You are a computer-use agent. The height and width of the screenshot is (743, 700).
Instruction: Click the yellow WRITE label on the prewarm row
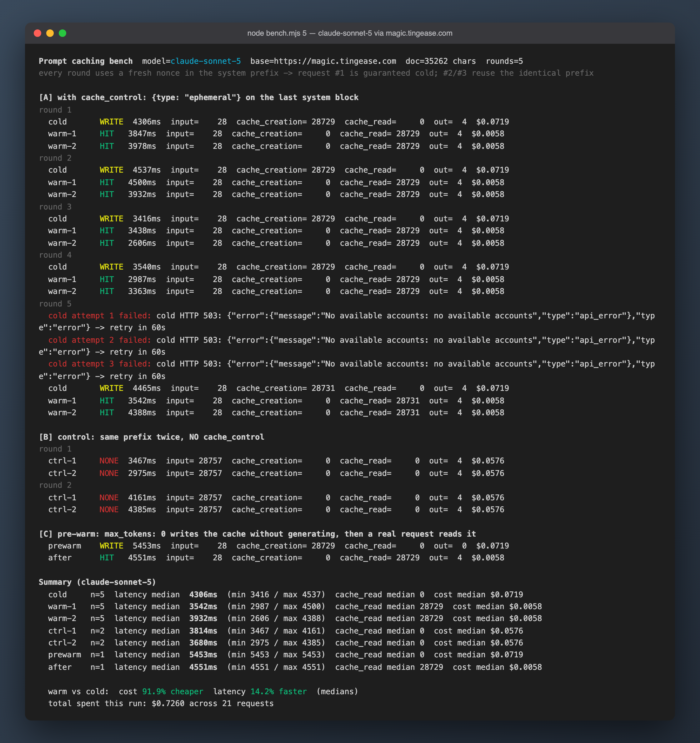(x=111, y=546)
